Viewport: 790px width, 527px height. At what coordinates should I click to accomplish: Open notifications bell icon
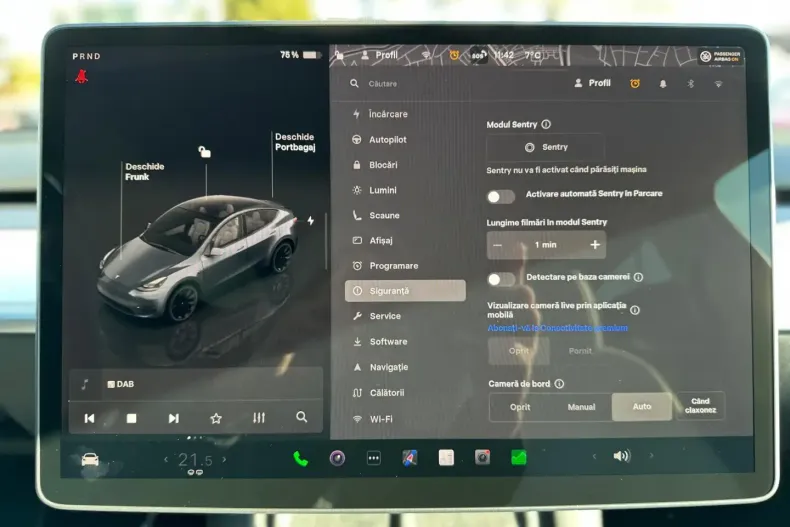663,84
